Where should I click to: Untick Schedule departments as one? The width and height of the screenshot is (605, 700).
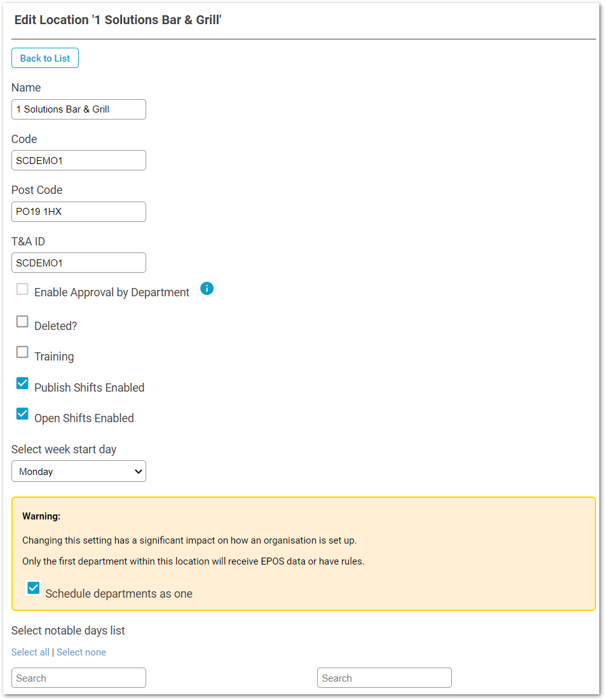pos(34,588)
